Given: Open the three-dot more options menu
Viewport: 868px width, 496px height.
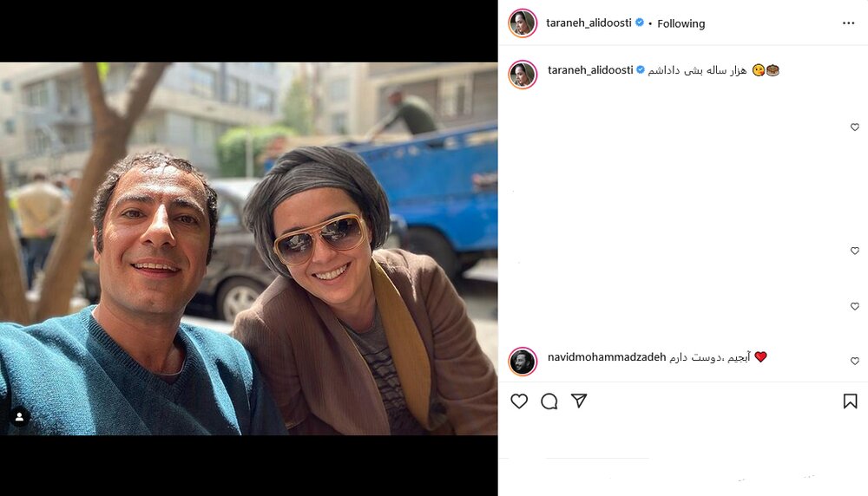Looking at the screenshot, I should (x=848, y=23).
